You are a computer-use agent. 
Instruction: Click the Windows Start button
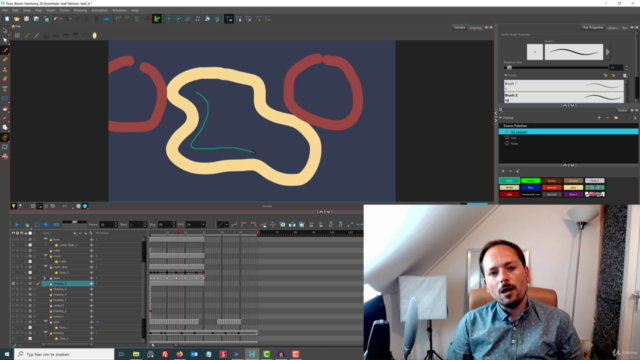point(7,354)
